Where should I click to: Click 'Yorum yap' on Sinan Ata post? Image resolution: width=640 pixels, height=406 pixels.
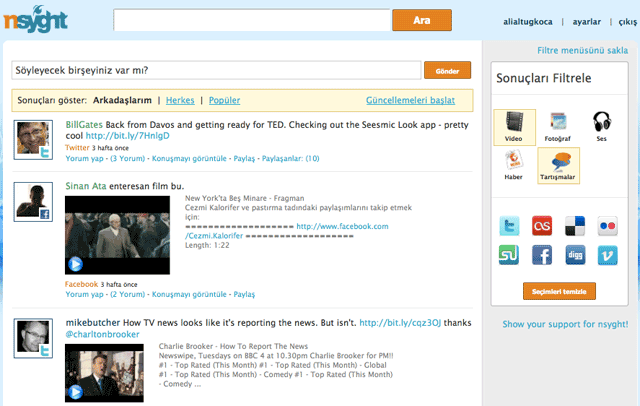pos(84,295)
